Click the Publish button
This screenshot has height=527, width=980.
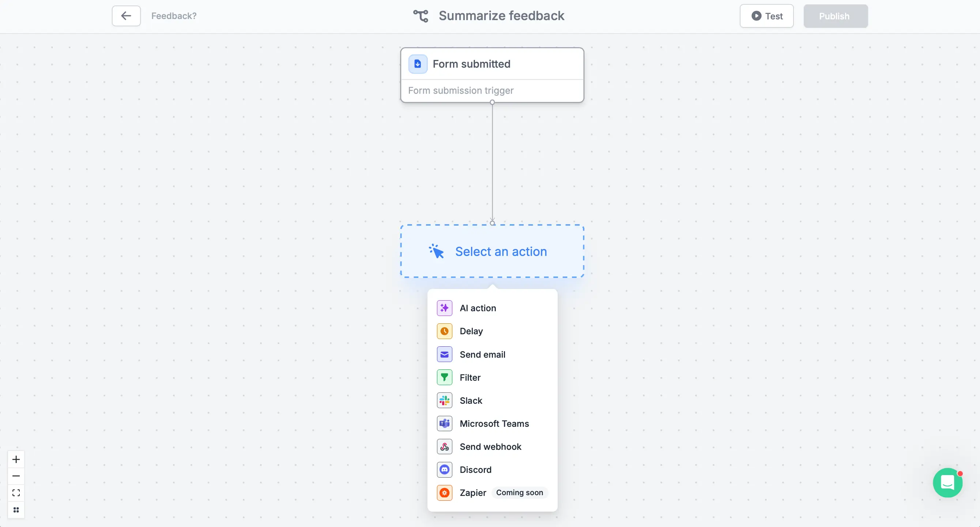pos(835,16)
